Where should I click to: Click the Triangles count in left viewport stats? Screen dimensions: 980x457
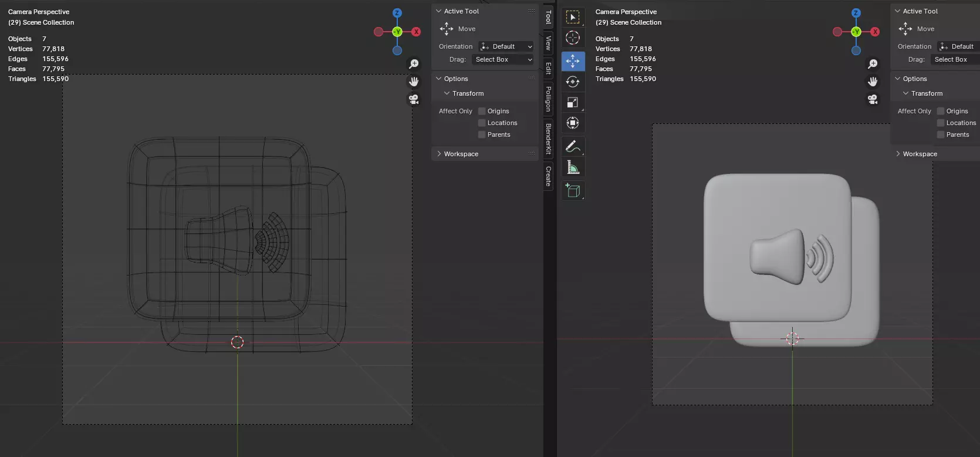click(x=55, y=79)
